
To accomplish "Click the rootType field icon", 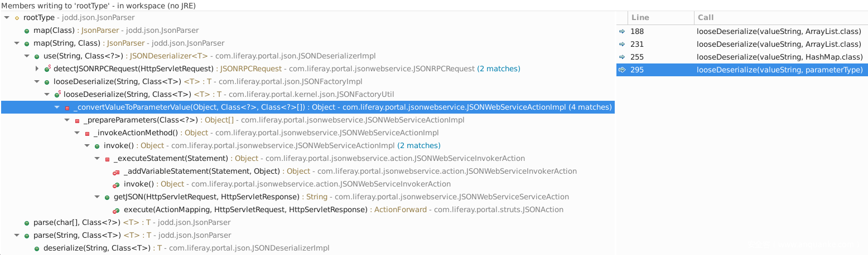I will pyautogui.click(x=17, y=18).
